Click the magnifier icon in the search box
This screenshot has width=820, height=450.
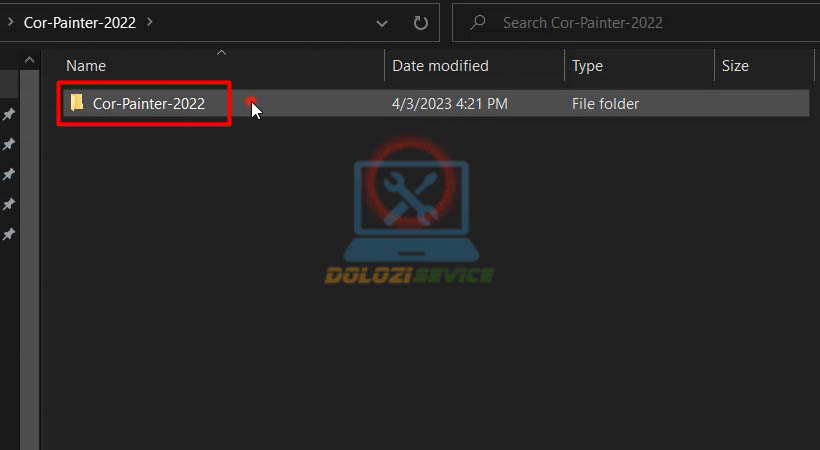[478, 22]
